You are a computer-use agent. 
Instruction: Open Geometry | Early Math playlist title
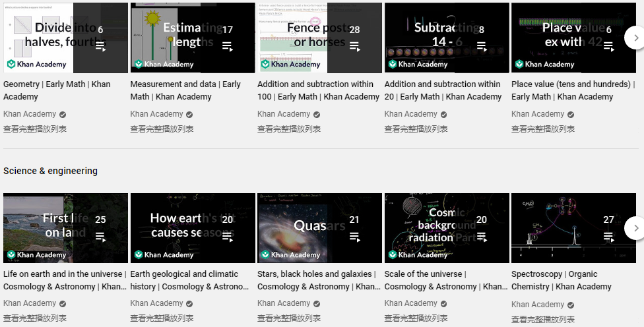57,90
